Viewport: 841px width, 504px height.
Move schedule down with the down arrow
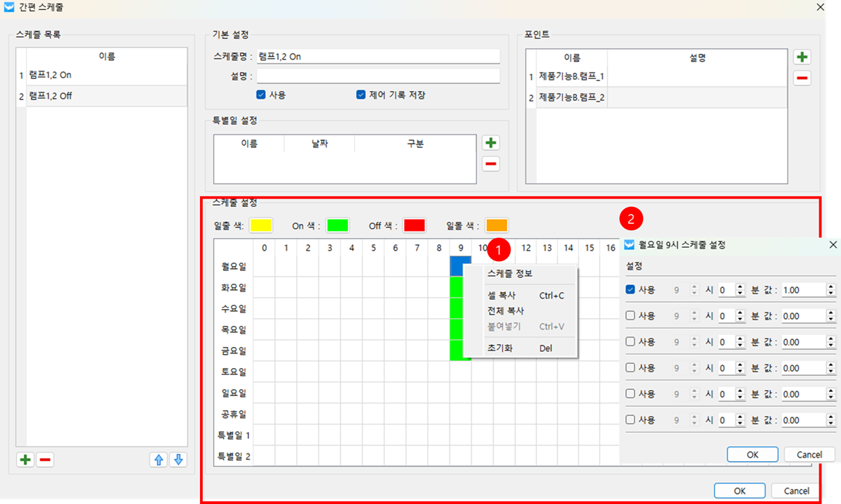[178, 460]
